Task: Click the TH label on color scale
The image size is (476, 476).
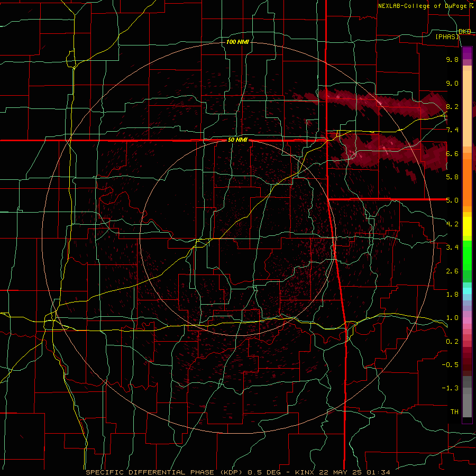Action: pyautogui.click(x=454, y=412)
